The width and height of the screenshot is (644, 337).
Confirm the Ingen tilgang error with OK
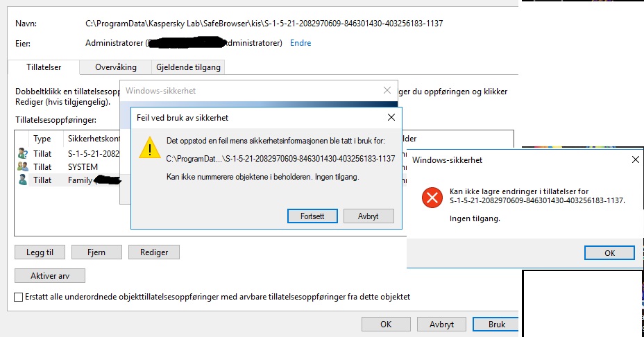609,253
